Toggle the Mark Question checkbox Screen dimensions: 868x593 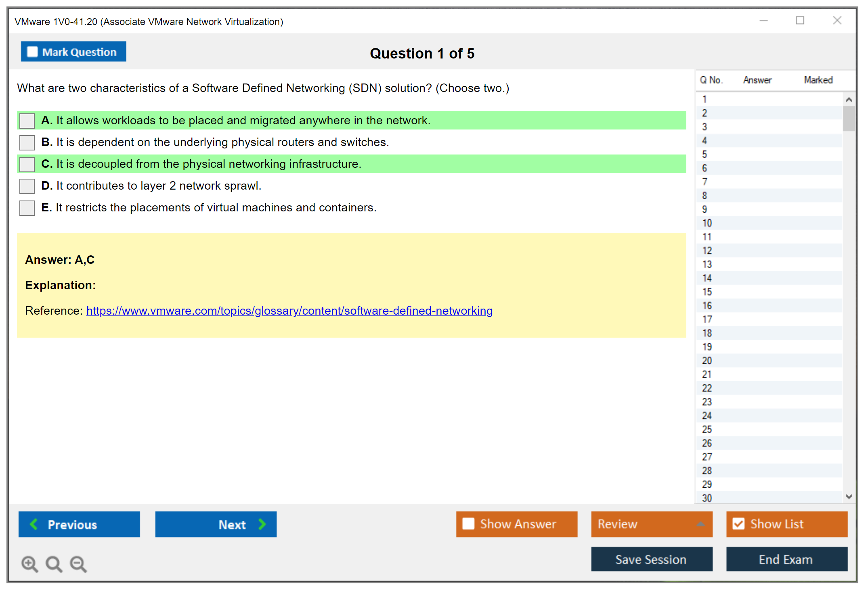pos(32,52)
